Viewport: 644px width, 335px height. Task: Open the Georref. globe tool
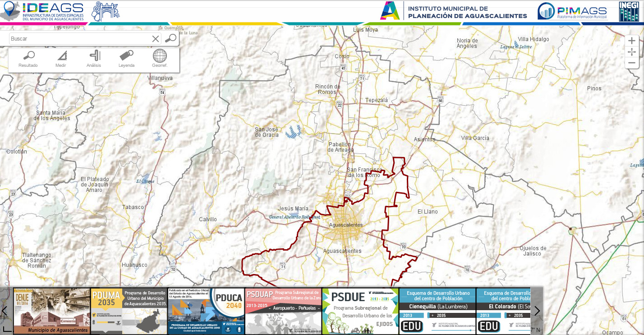point(160,59)
